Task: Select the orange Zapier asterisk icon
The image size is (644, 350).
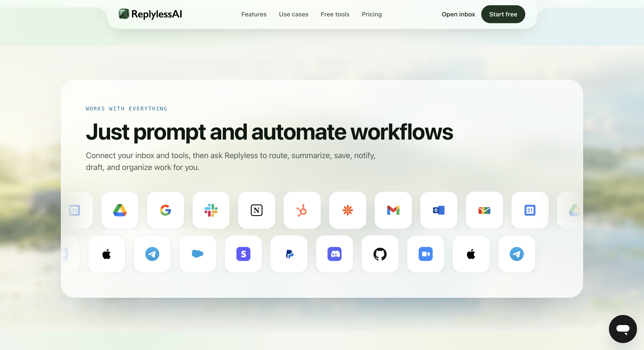Action: click(347, 210)
